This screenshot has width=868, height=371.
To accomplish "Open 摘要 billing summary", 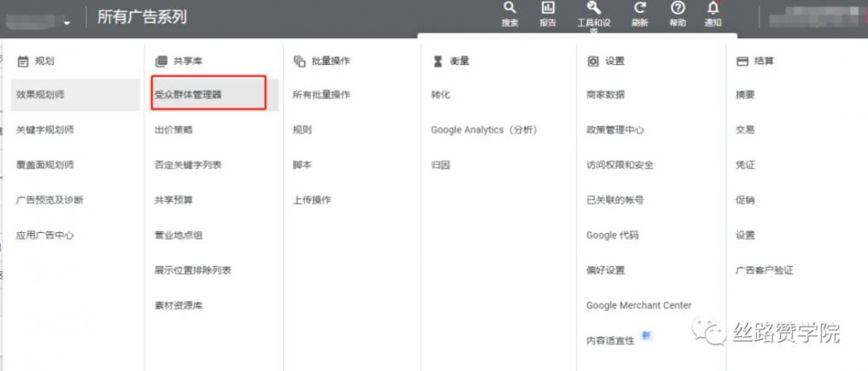I will point(745,95).
